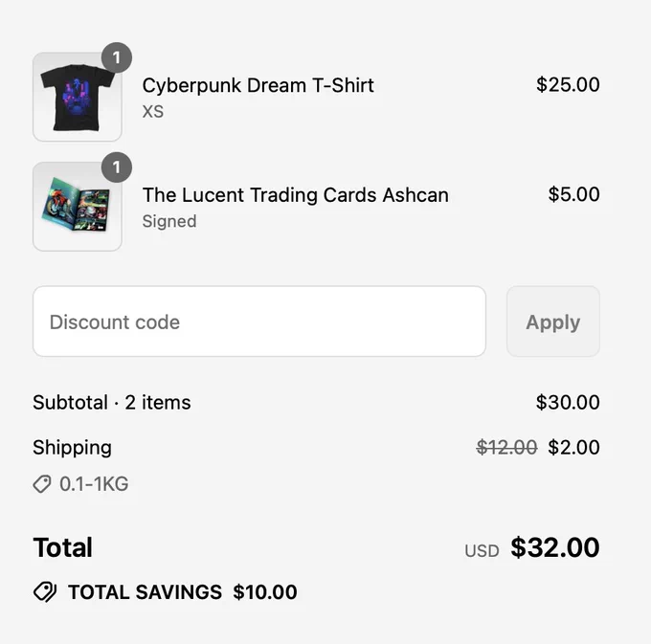Click the $30.00 subtotal amount
This screenshot has width=651, height=644.
[568, 402]
